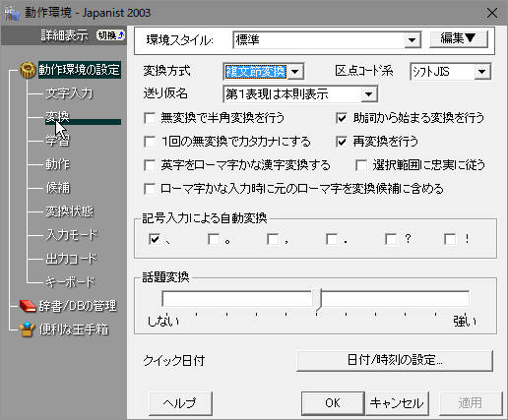The width and height of the screenshot is (508, 420).
Task: Click the 便利な玉手箱 treasure box icon
Action: coord(27,330)
